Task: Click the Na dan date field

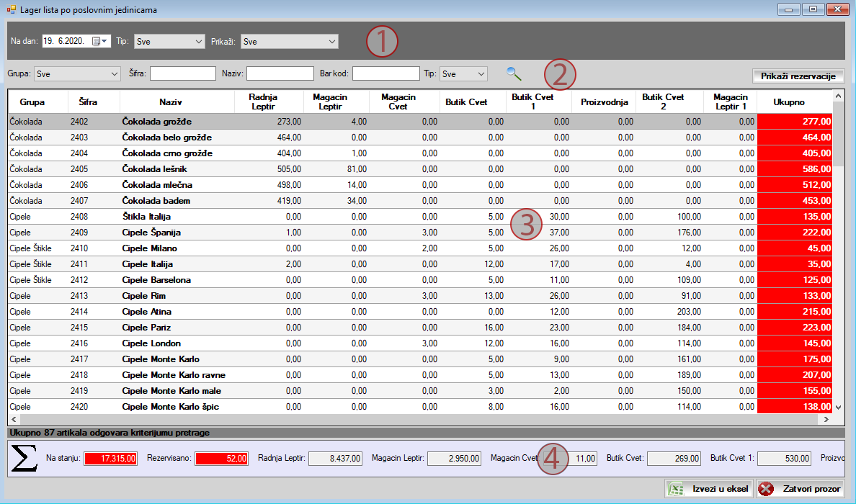Action: tap(76, 42)
